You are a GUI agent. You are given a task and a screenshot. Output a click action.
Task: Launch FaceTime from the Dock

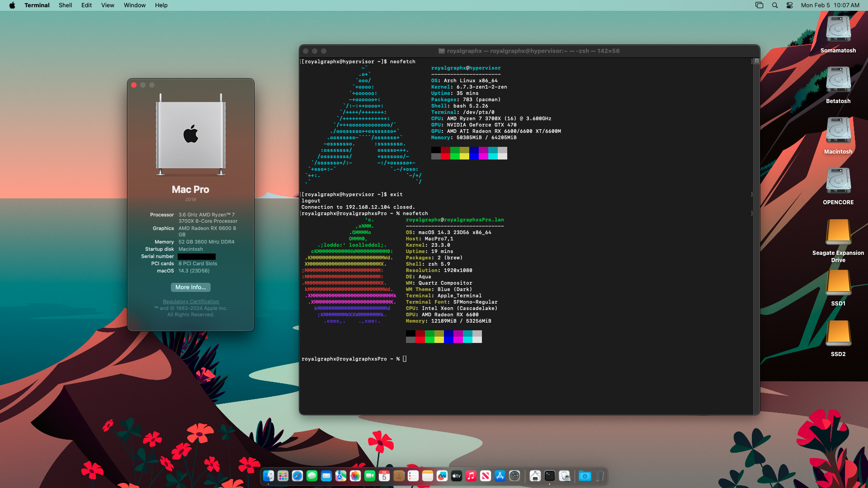coord(370,476)
